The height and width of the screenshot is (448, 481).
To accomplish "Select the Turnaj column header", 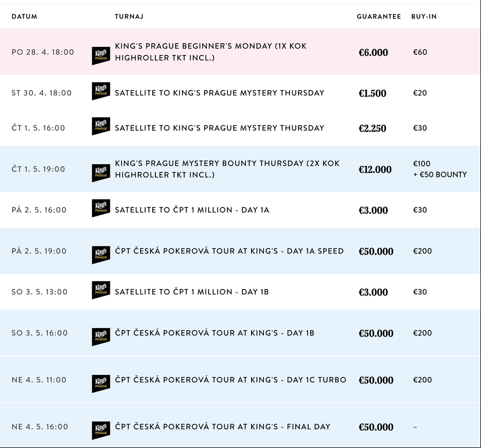I will [129, 17].
